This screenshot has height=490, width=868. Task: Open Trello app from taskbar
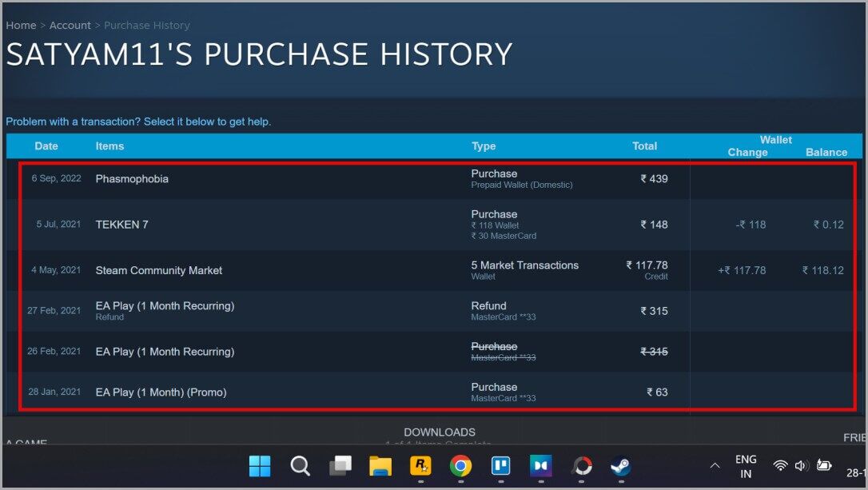point(501,466)
